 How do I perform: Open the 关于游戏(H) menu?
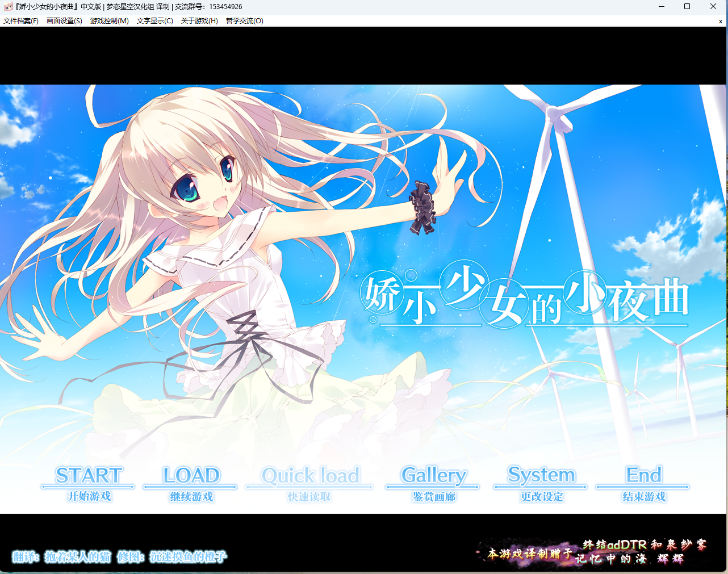click(x=199, y=21)
